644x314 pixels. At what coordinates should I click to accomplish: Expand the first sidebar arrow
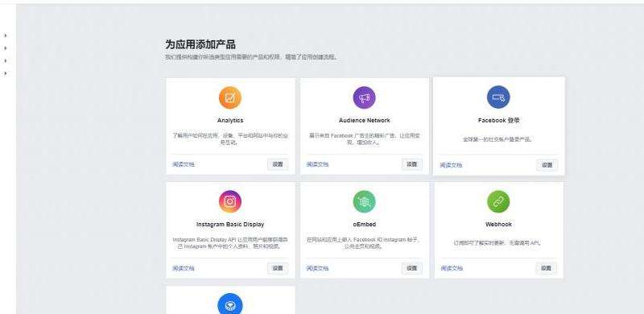click(6, 35)
